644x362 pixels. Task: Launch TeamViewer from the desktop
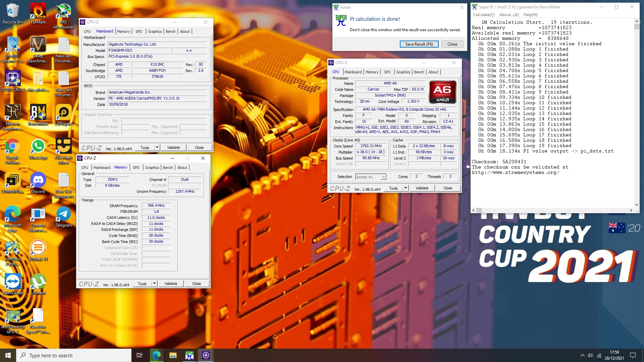12,285
